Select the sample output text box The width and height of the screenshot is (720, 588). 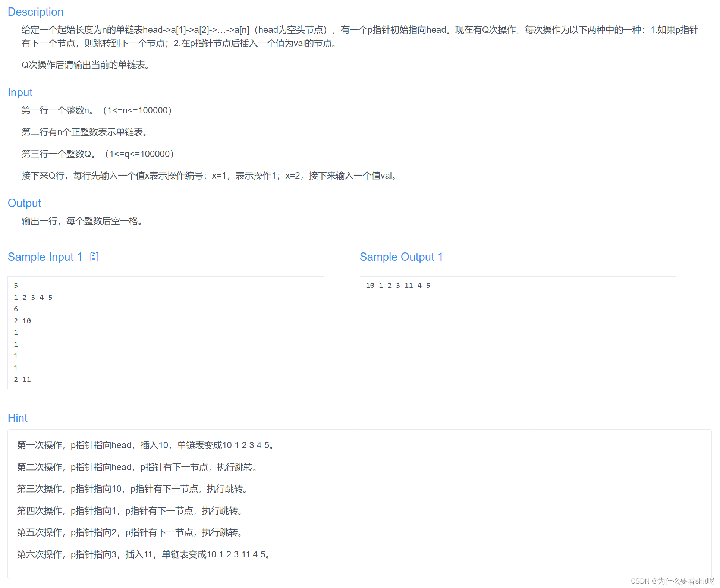click(518, 332)
